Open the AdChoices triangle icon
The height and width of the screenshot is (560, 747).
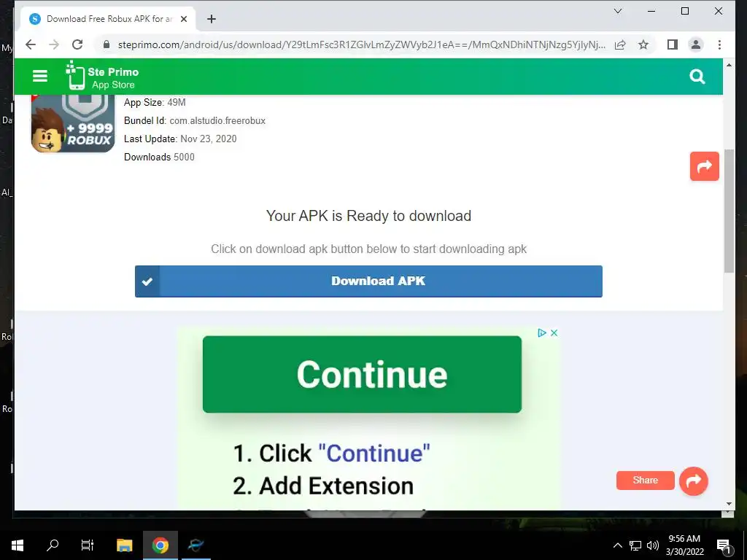point(542,332)
